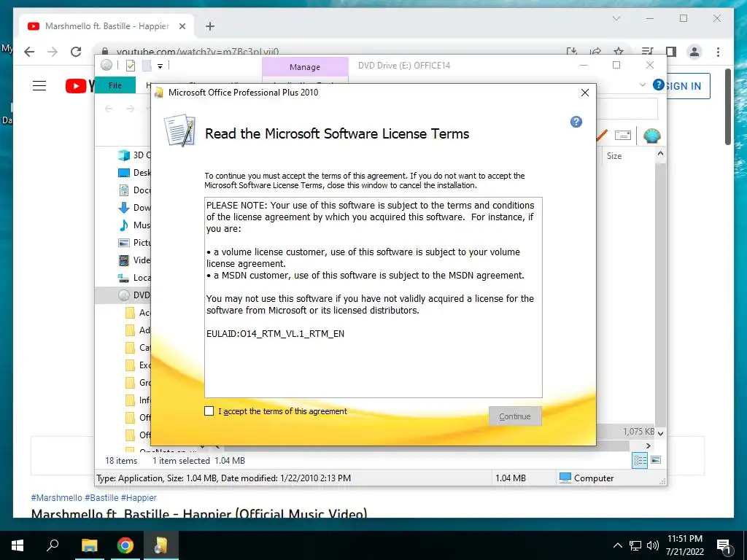This screenshot has width=747, height=560.
Task: Open the File tab in File Explorer
Action: tap(115, 85)
